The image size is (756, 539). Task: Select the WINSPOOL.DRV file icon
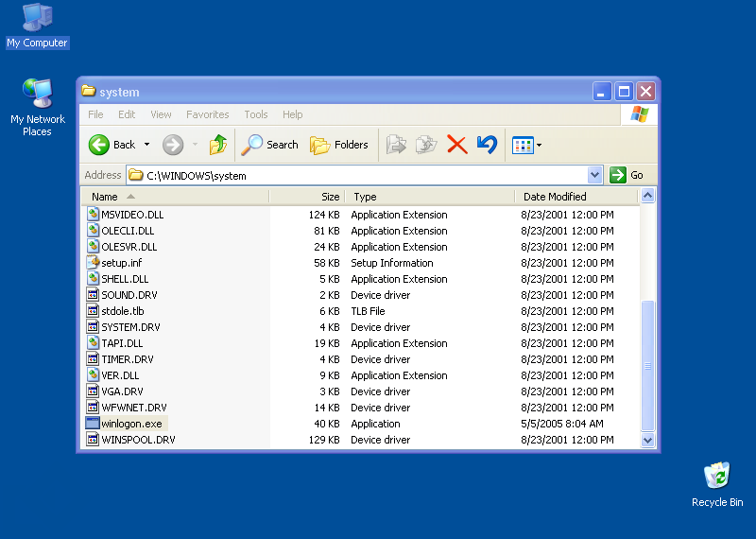point(93,439)
